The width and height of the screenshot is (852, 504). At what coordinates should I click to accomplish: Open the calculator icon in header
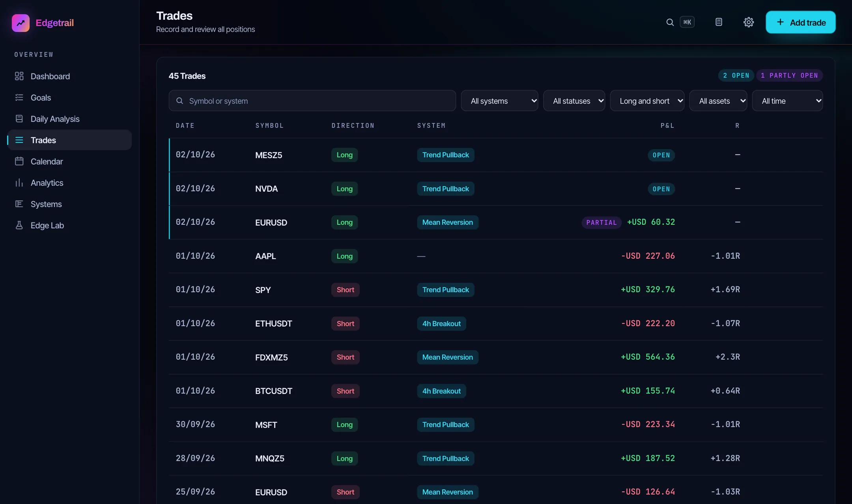(719, 22)
